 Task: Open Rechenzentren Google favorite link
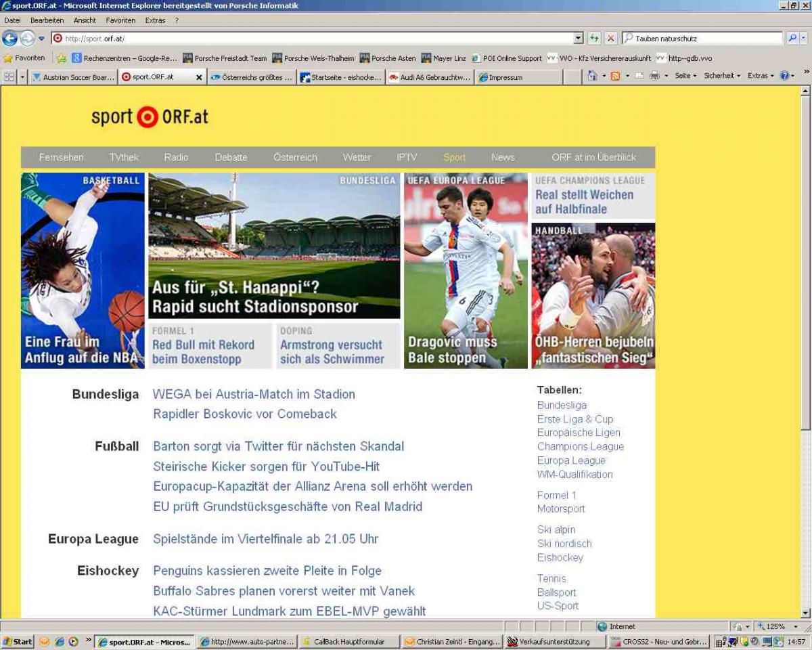click(x=125, y=58)
